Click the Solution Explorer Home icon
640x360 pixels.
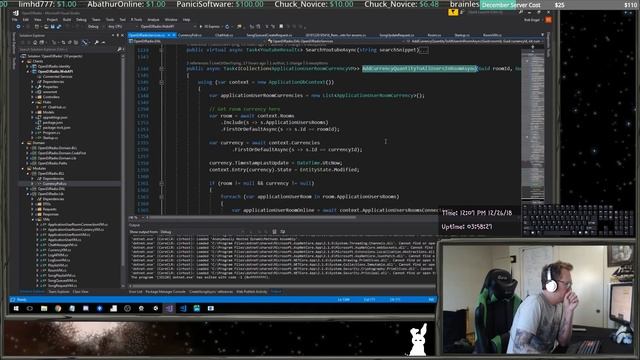(35, 42)
